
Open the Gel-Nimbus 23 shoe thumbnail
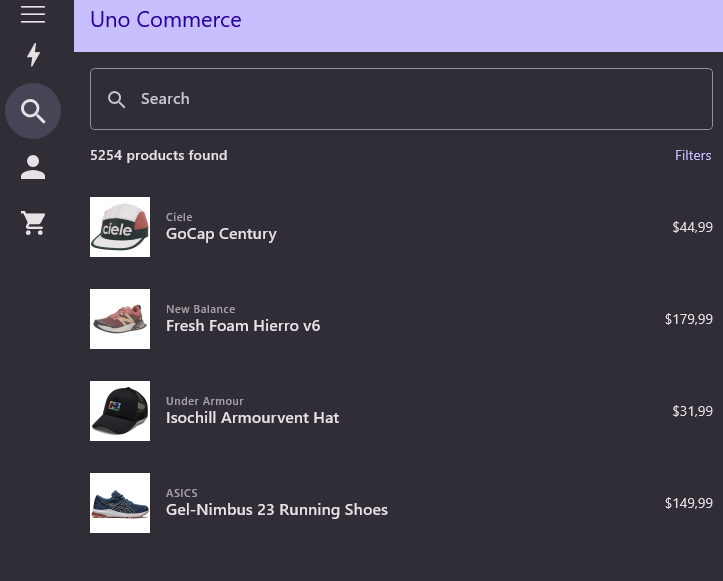point(120,503)
